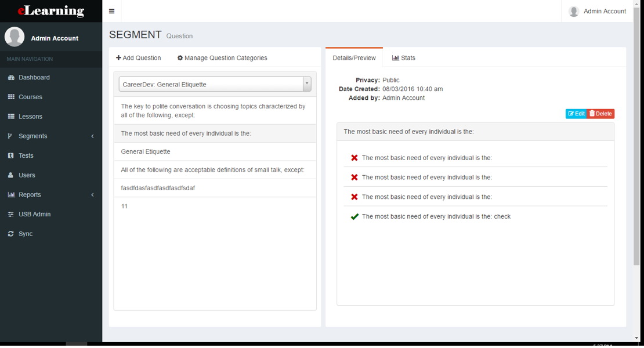Viewport: 644px width, 348px height.
Task: Expand the Segments submenu chevron
Action: tap(92, 136)
